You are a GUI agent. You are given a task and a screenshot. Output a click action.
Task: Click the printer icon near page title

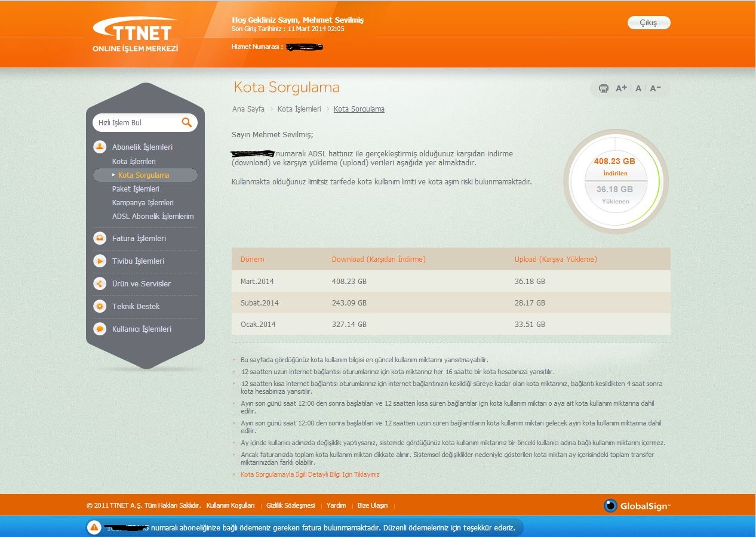pyautogui.click(x=603, y=88)
